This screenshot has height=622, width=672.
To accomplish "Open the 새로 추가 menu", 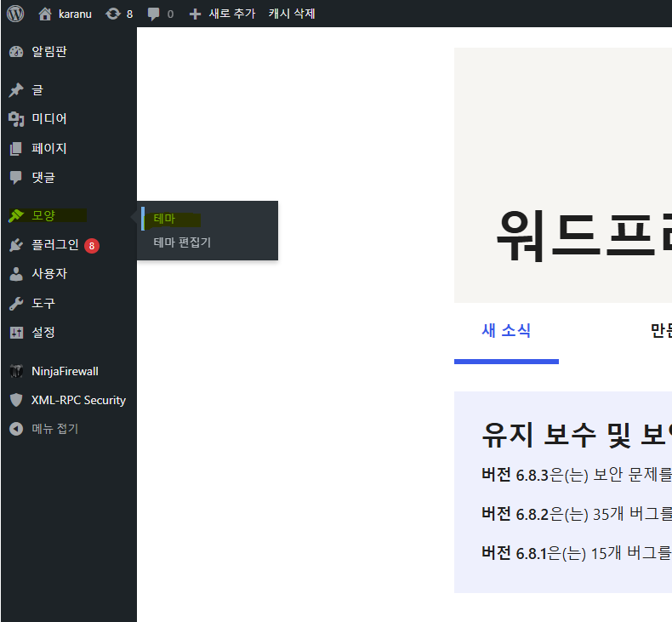I will [x=232, y=14].
